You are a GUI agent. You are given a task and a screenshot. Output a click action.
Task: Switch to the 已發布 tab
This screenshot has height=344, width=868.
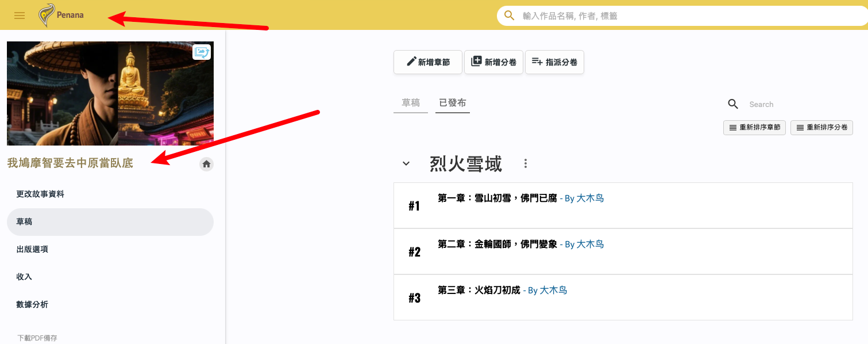point(453,103)
